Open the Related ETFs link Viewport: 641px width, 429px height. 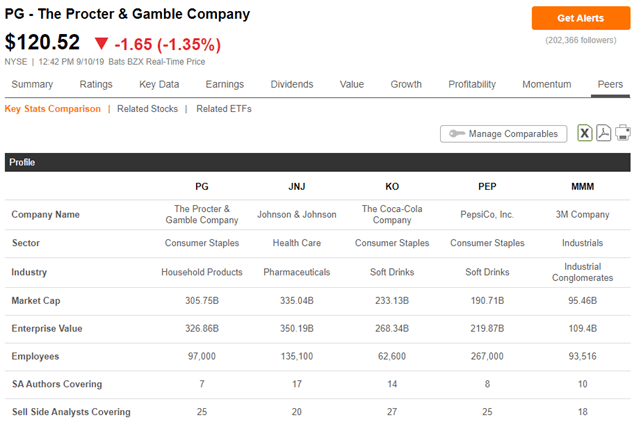point(224,109)
